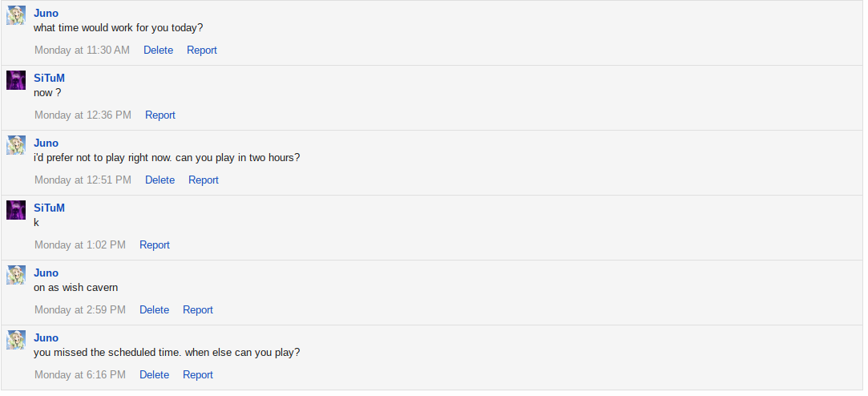Open SiTuM's profile from the "now ?" username

point(49,78)
